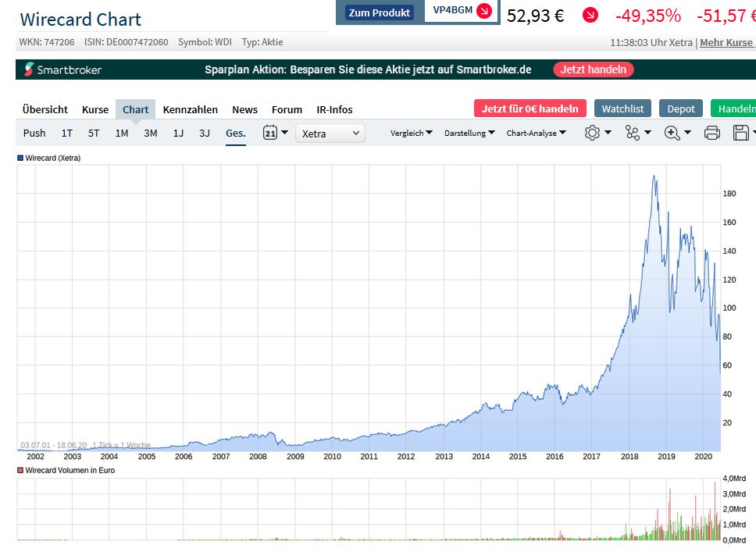The width and height of the screenshot is (756, 552).
Task: Select the Push timeframe
Action: click(x=34, y=133)
